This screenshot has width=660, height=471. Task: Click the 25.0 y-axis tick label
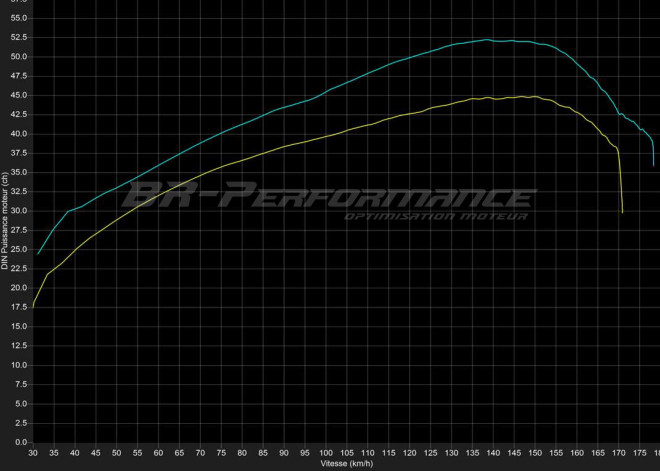point(19,250)
